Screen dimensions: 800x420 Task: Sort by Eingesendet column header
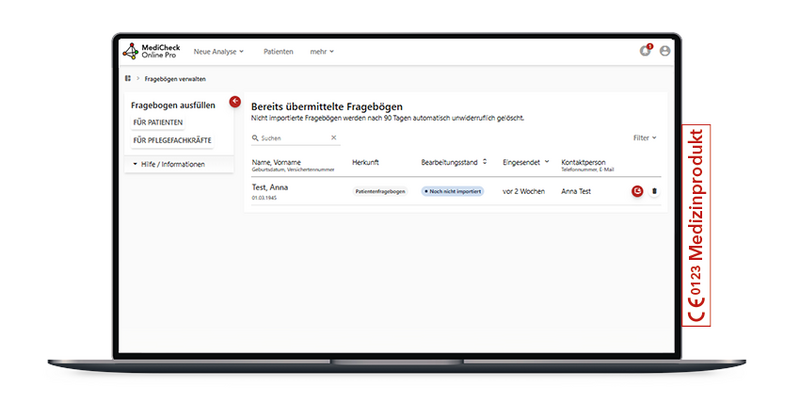coord(525,162)
